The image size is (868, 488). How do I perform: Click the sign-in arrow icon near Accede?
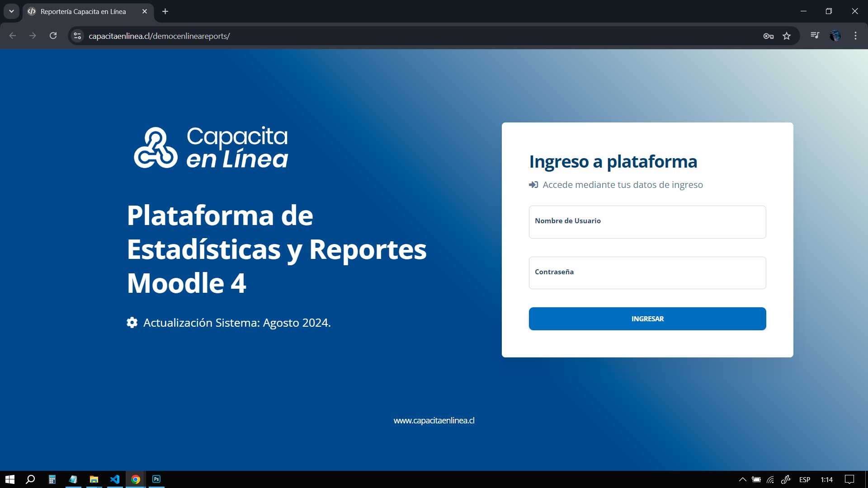[x=533, y=184]
